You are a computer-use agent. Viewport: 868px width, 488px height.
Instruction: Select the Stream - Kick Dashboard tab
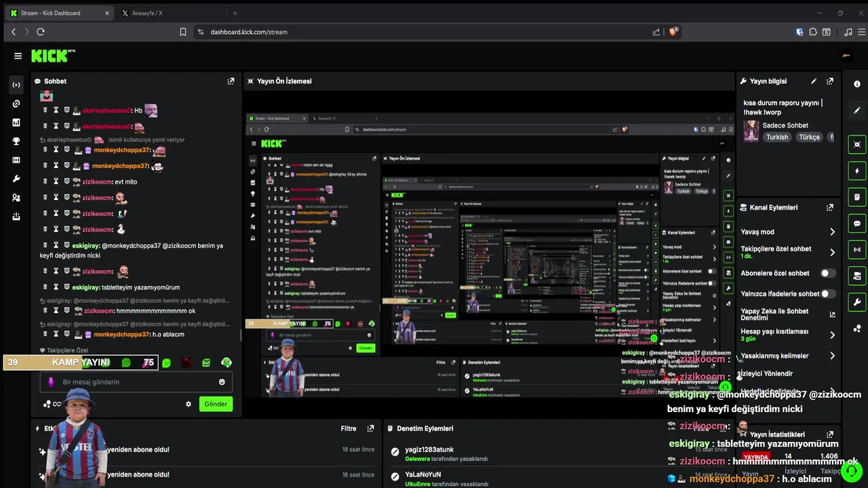point(60,13)
